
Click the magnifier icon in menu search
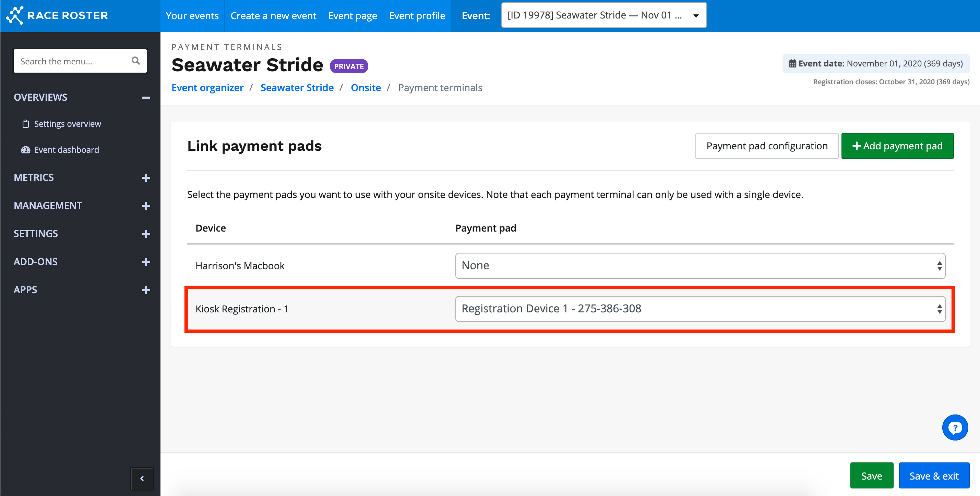(135, 61)
